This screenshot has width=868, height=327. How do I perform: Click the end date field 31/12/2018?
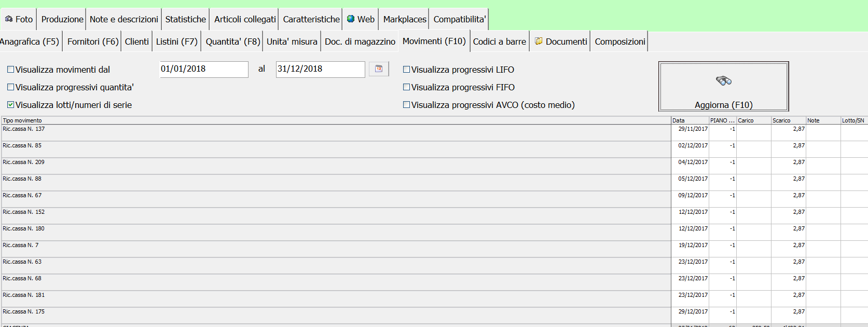[x=320, y=69]
